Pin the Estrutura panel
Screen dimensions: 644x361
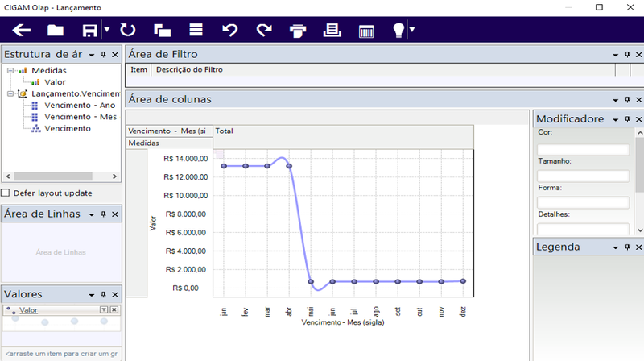104,54
